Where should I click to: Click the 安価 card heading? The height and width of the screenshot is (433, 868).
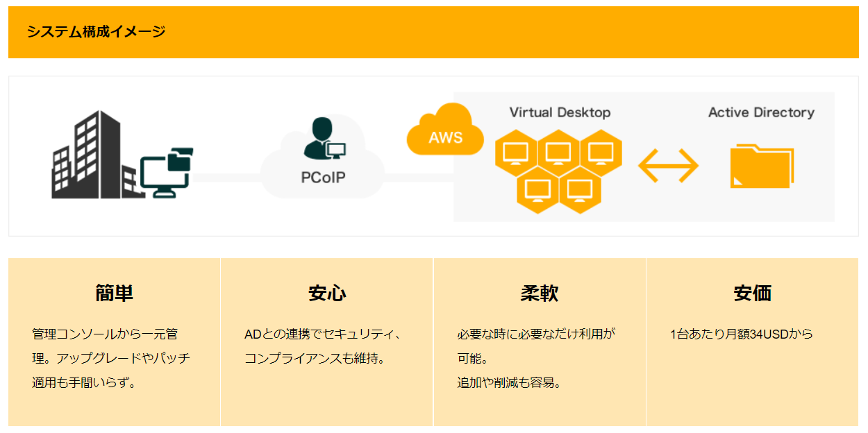click(752, 293)
